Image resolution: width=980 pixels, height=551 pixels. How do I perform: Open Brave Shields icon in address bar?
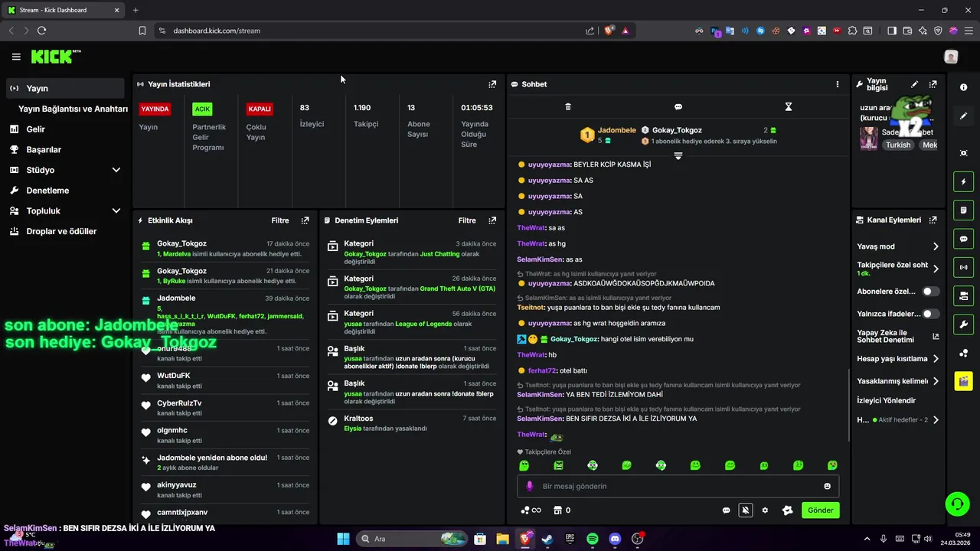point(609,31)
